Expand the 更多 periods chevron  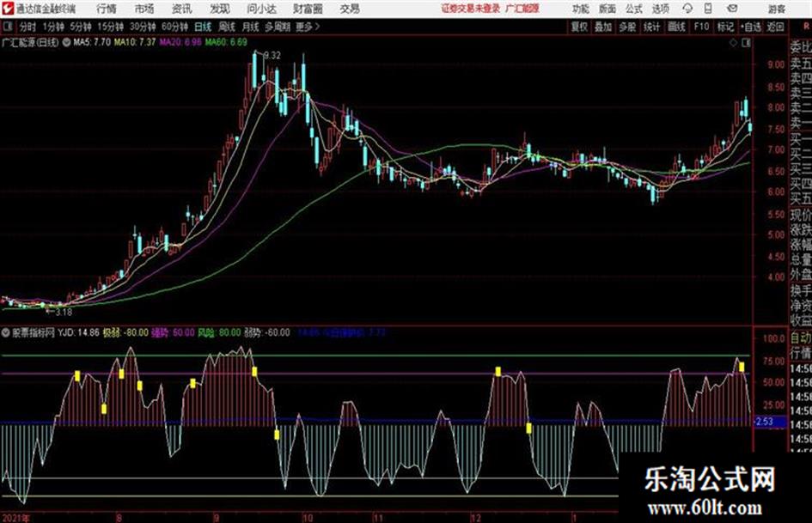(317, 27)
